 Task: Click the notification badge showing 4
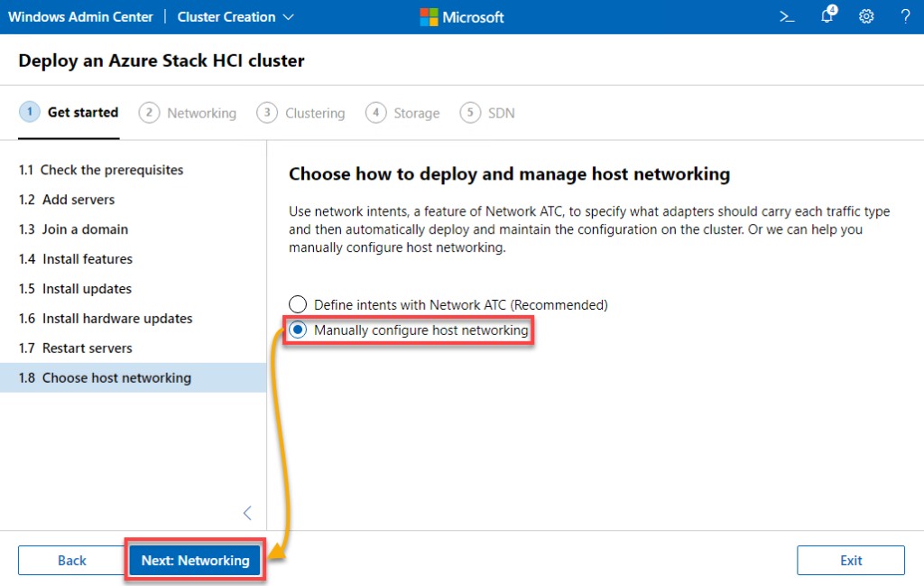(x=832, y=11)
